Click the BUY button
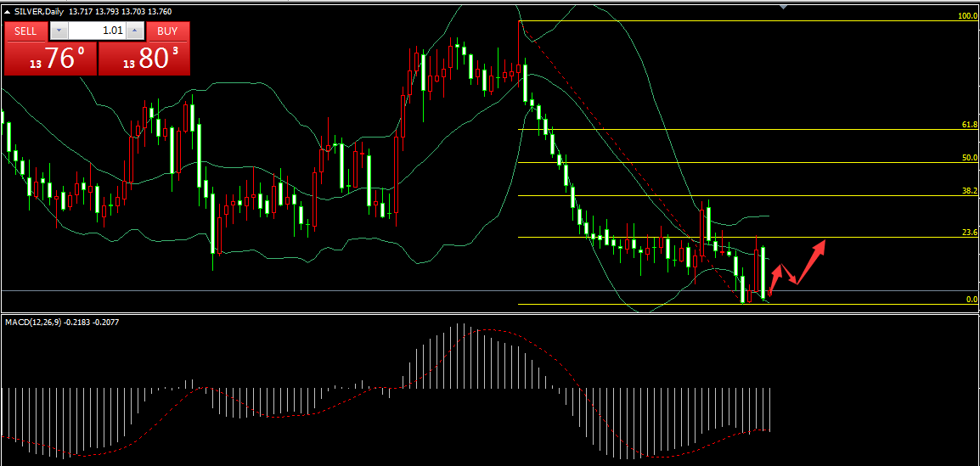Screen dimensions: 980x466 pyautogui.click(x=167, y=31)
